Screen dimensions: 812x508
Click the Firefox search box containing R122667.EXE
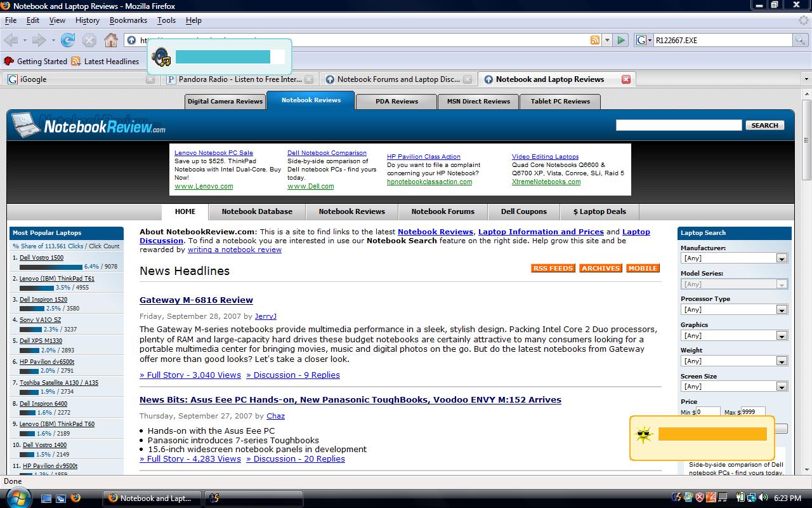723,40
